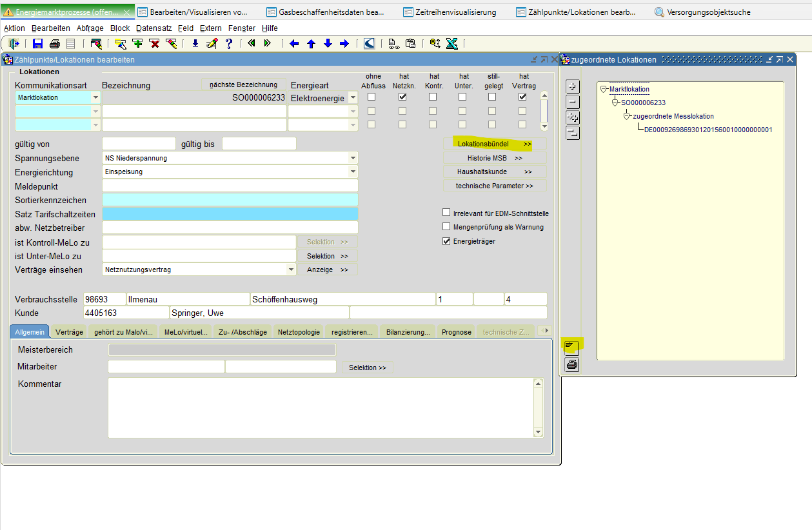Click the green plus insert record icon

(x=137, y=44)
